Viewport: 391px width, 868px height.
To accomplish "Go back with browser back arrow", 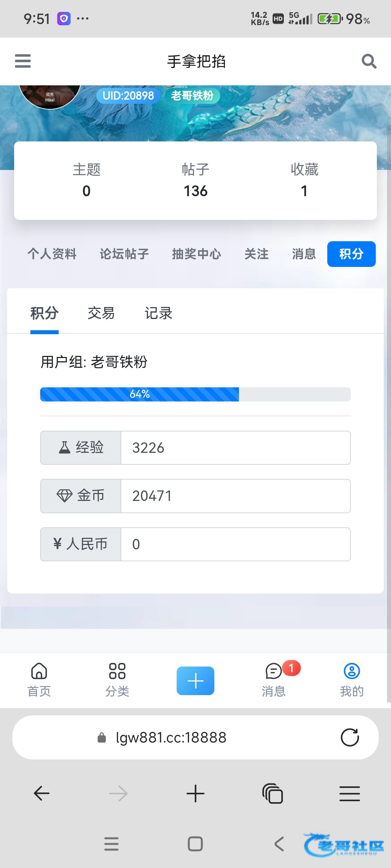I will [x=42, y=793].
